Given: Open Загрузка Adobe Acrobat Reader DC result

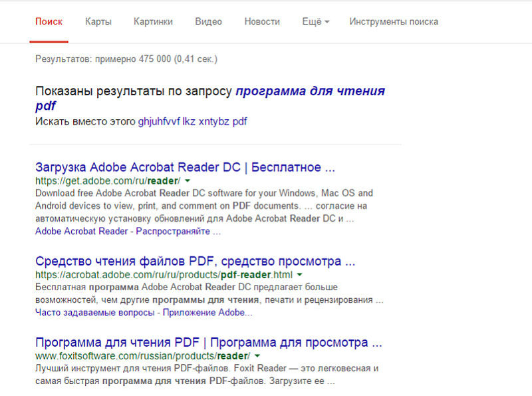Looking at the screenshot, I should 185,168.
